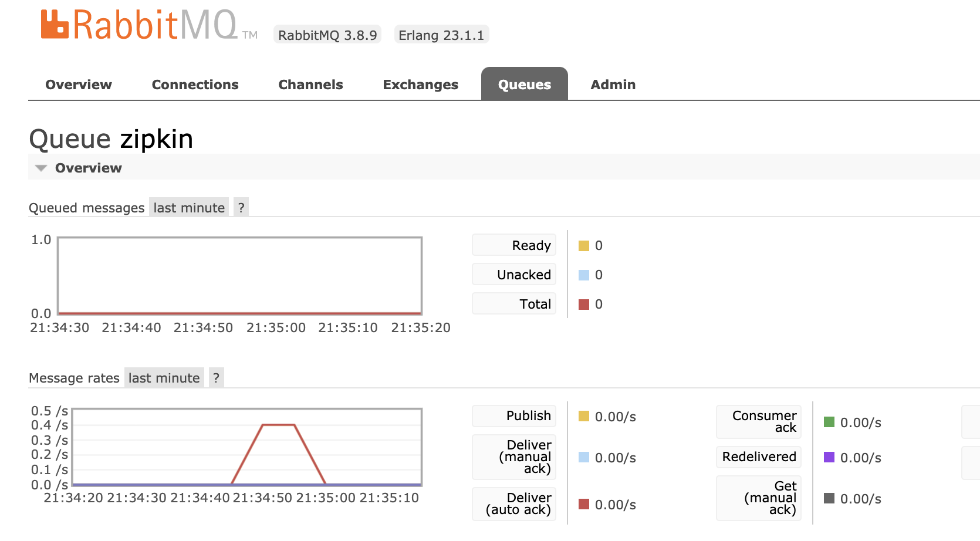Open the Connections tab
The width and height of the screenshot is (980, 541).
pos(195,84)
